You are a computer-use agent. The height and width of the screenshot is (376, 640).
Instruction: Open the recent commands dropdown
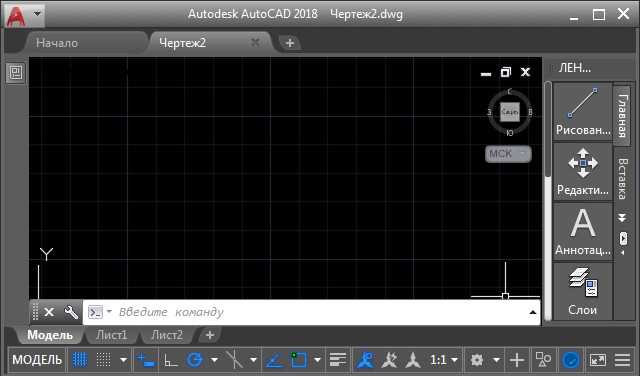(100, 312)
